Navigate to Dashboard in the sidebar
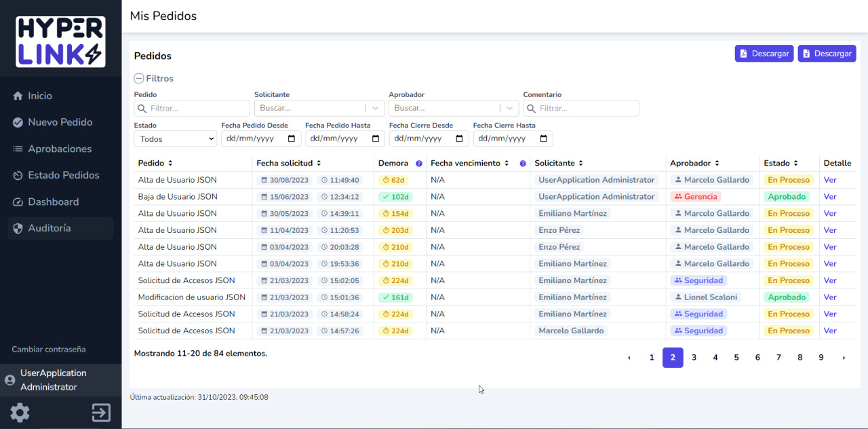The height and width of the screenshot is (429, 868). pyautogui.click(x=53, y=202)
